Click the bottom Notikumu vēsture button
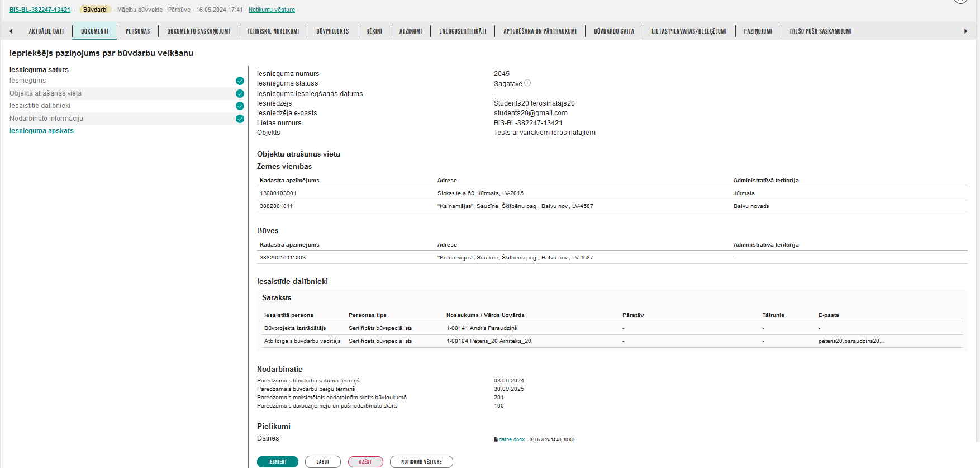The image size is (980, 468). [x=421, y=462]
